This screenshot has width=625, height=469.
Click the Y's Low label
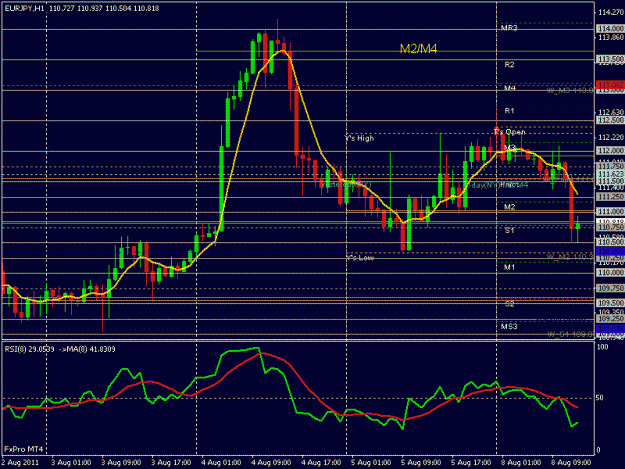point(360,258)
